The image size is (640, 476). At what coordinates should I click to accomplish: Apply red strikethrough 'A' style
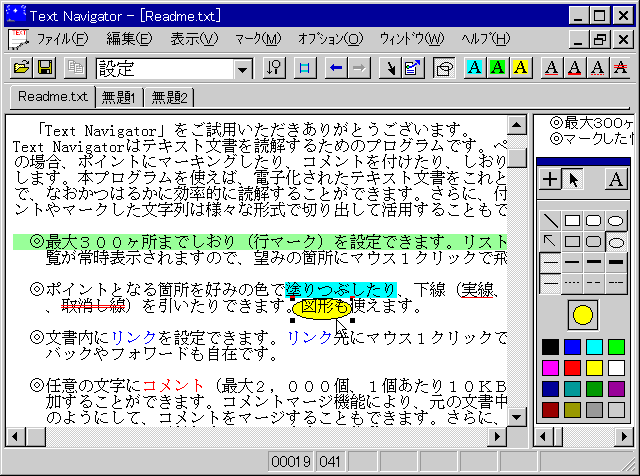[x=620, y=68]
